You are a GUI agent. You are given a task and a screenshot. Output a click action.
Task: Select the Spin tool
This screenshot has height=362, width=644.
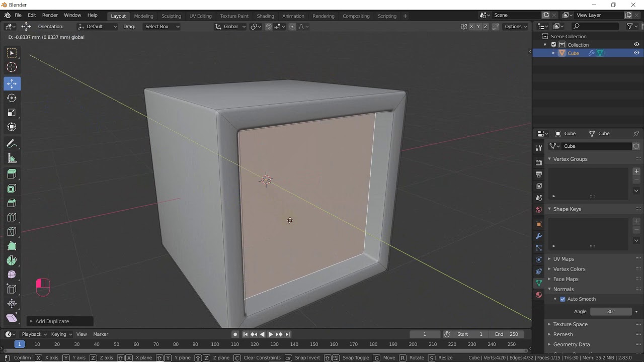[x=12, y=260]
